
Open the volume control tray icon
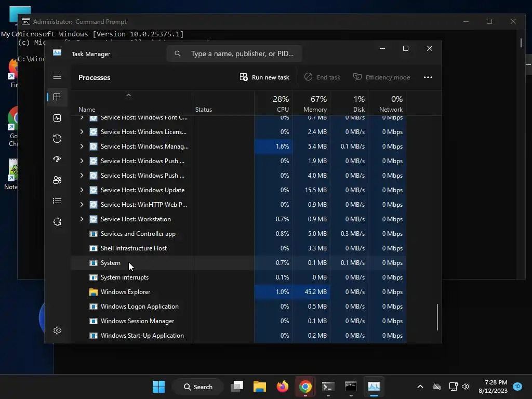(465, 387)
